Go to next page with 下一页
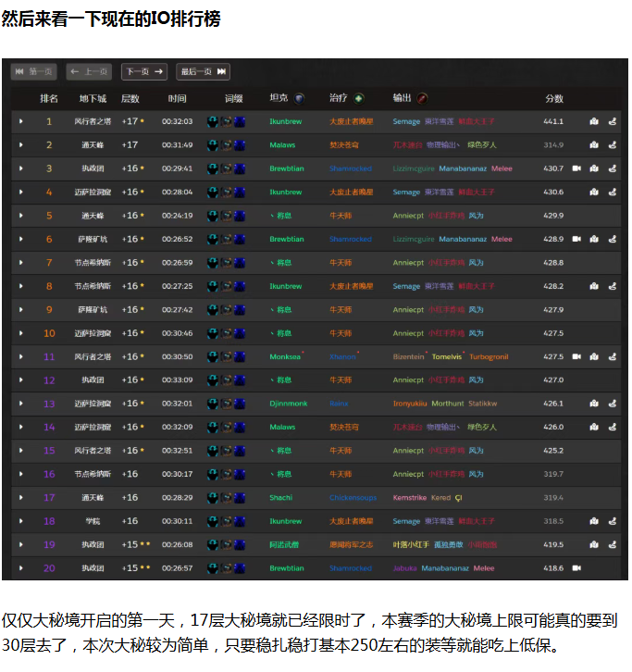Screen dimensions: 632x672 143,71
